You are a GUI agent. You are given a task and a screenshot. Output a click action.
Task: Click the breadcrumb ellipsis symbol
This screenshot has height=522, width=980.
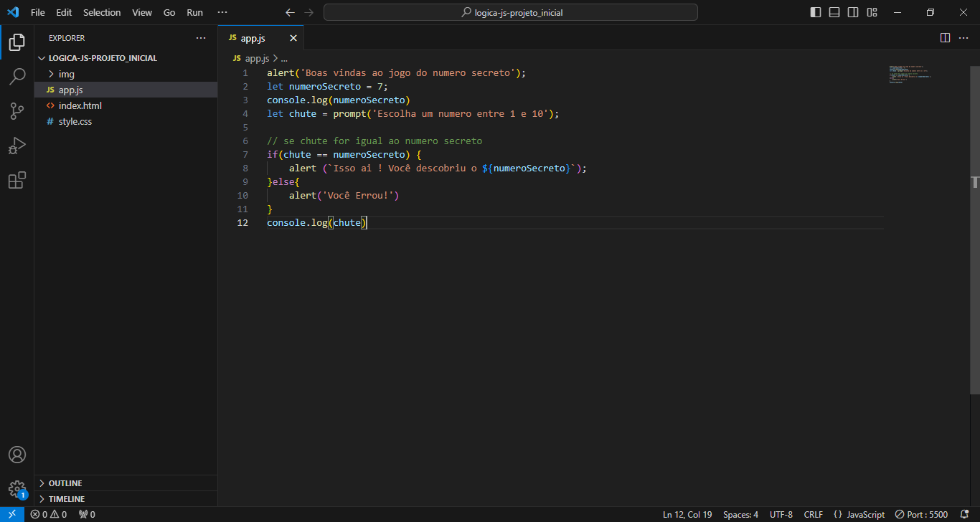pyautogui.click(x=283, y=59)
